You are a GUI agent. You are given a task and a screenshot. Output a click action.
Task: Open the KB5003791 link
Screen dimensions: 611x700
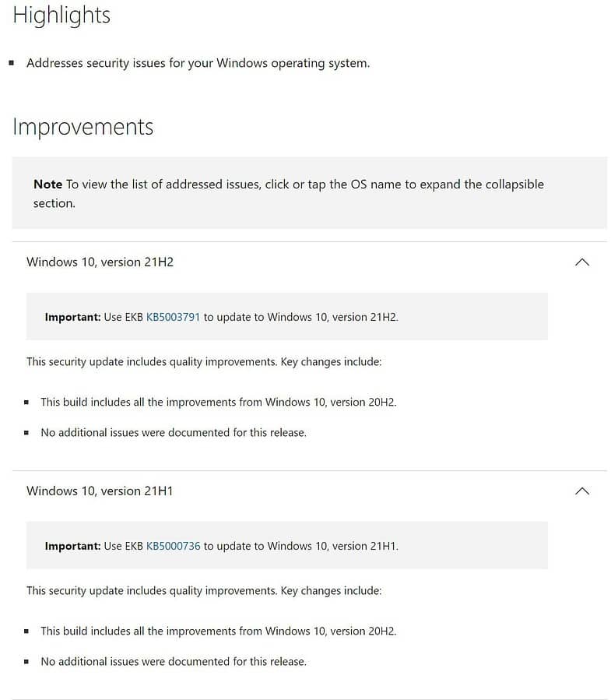pyautogui.click(x=173, y=317)
